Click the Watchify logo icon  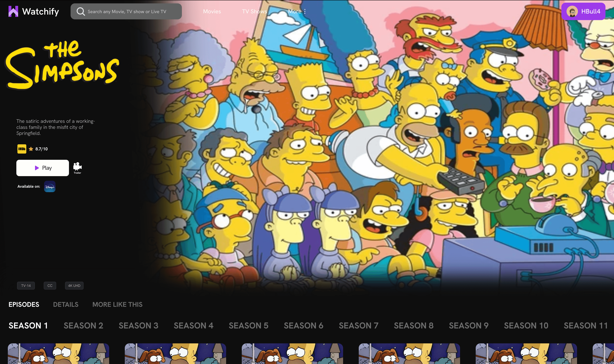click(13, 12)
